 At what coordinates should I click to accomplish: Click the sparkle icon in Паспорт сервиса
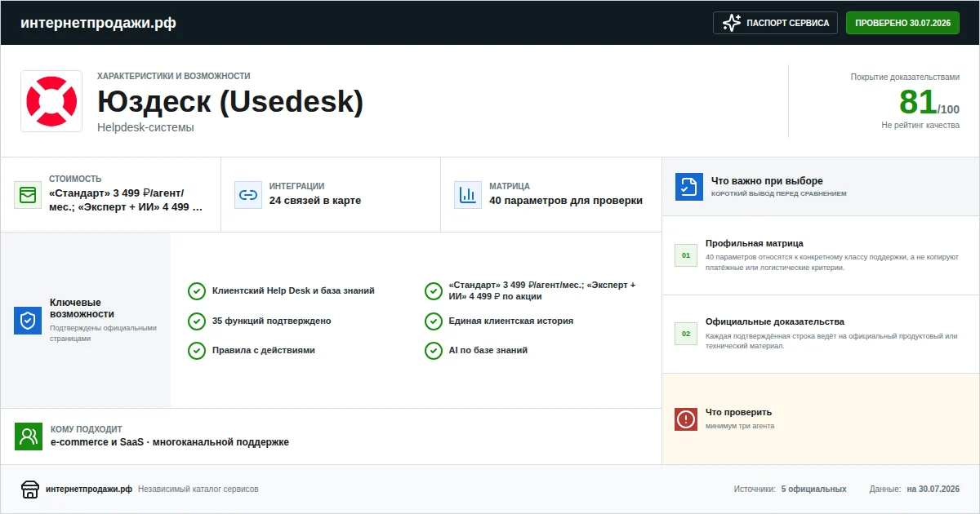pyautogui.click(x=732, y=23)
